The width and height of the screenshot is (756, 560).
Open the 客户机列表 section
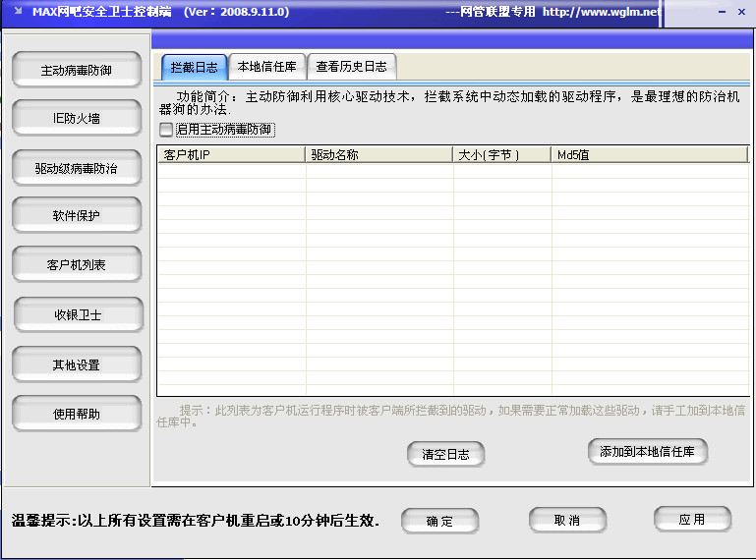coord(77,264)
